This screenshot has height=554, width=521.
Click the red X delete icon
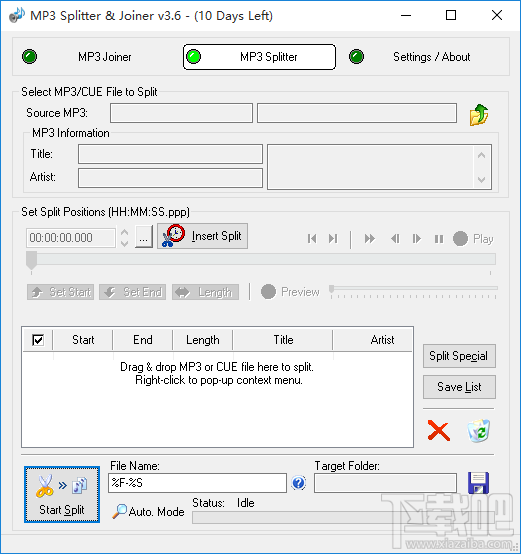[x=438, y=430]
